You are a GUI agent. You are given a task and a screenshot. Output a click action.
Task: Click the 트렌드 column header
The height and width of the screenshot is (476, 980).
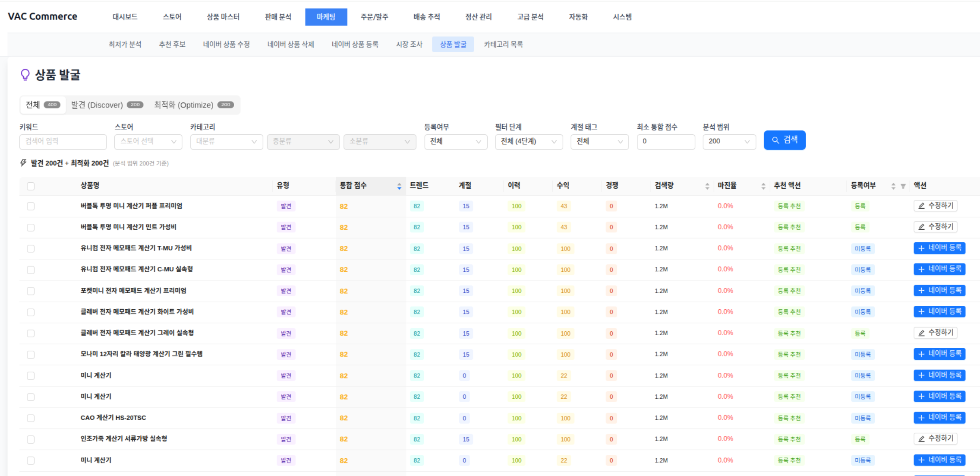pyautogui.click(x=419, y=185)
